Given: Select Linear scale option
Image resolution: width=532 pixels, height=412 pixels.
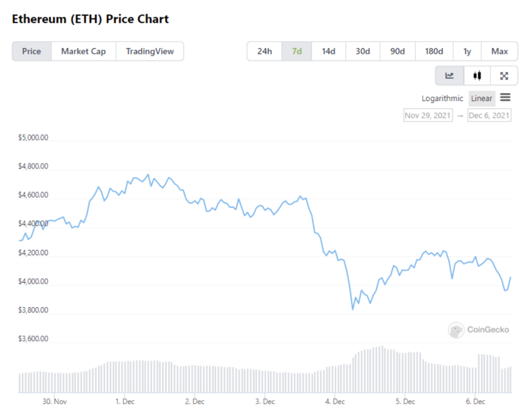Looking at the screenshot, I should point(481,98).
